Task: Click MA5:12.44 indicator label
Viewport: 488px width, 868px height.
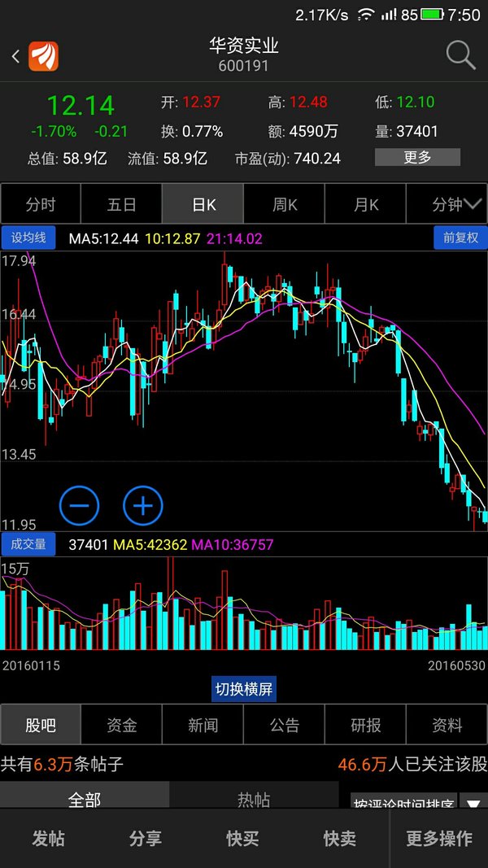Action: click(103, 238)
